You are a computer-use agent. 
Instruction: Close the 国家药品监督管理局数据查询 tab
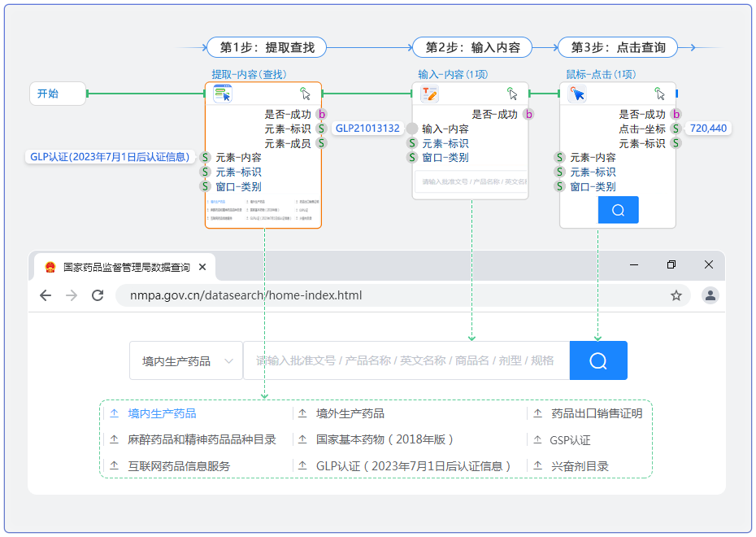(202, 267)
